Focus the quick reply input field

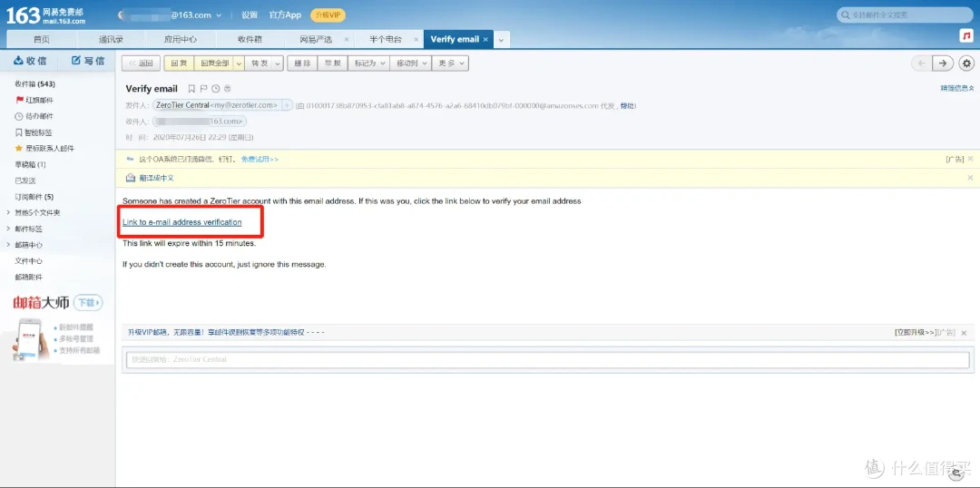[x=547, y=360]
